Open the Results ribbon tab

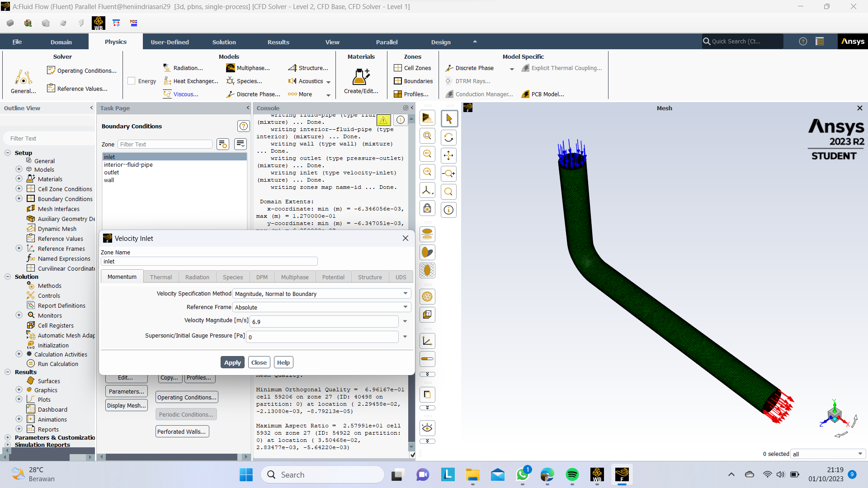pos(278,42)
